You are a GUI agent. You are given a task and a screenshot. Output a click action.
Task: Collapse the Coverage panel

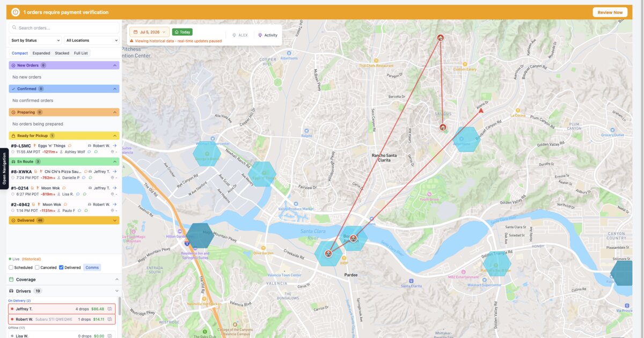(x=116, y=280)
